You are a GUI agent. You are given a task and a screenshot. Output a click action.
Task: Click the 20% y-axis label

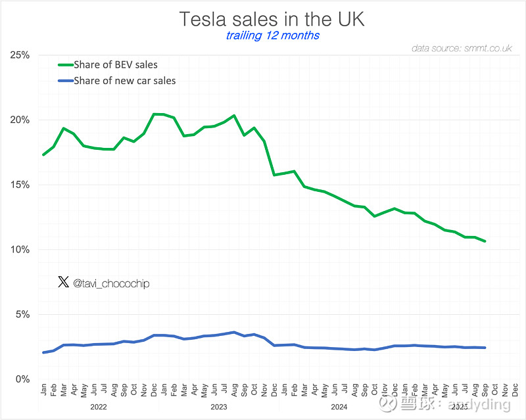coord(20,120)
